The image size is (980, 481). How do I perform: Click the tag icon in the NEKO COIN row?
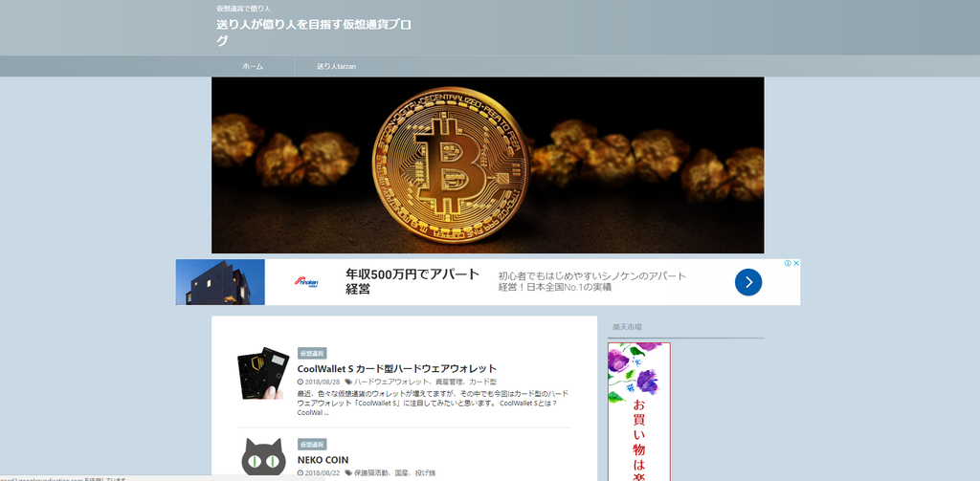348,473
